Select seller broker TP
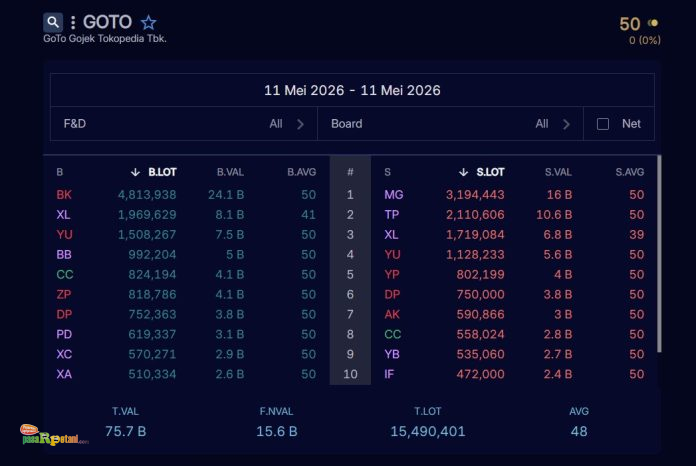This screenshot has width=696, height=466. click(x=392, y=215)
